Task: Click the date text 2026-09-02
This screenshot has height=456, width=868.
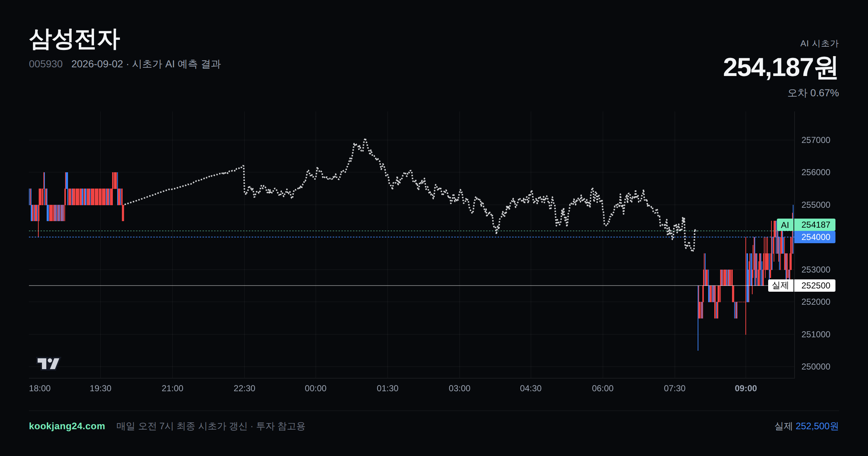Action: coord(97,64)
